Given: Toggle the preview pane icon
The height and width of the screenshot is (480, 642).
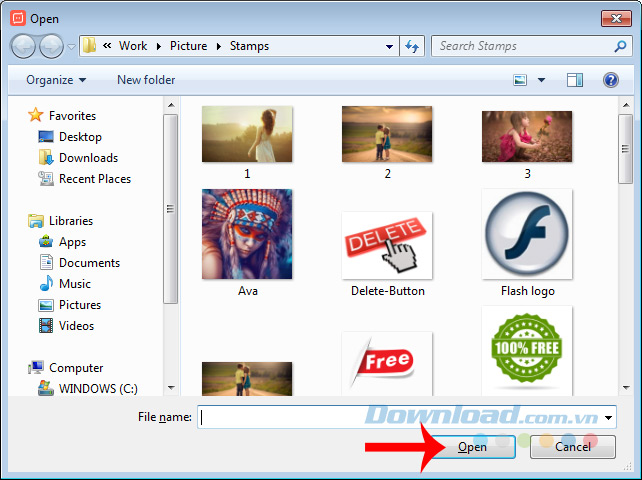Looking at the screenshot, I should [575, 80].
